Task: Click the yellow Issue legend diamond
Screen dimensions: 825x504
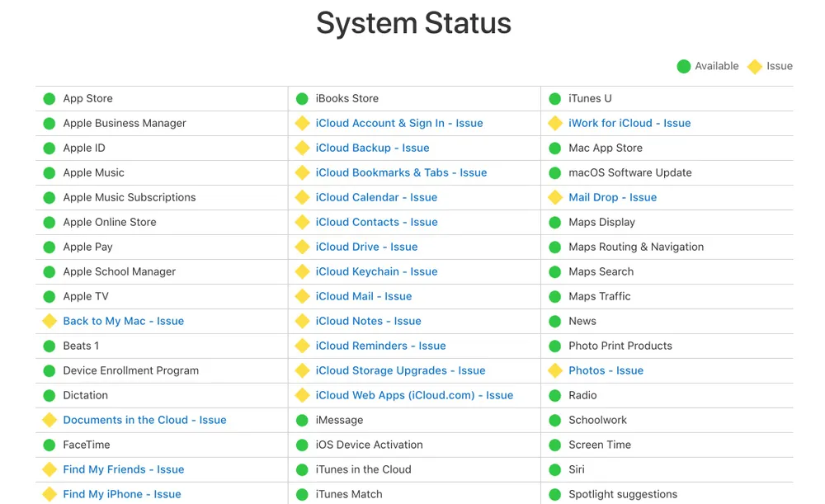Action: (x=754, y=66)
